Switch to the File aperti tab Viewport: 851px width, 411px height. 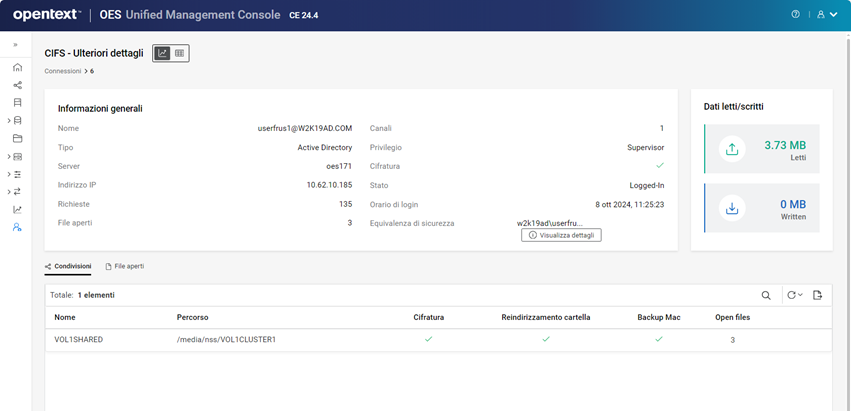[125, 267]
